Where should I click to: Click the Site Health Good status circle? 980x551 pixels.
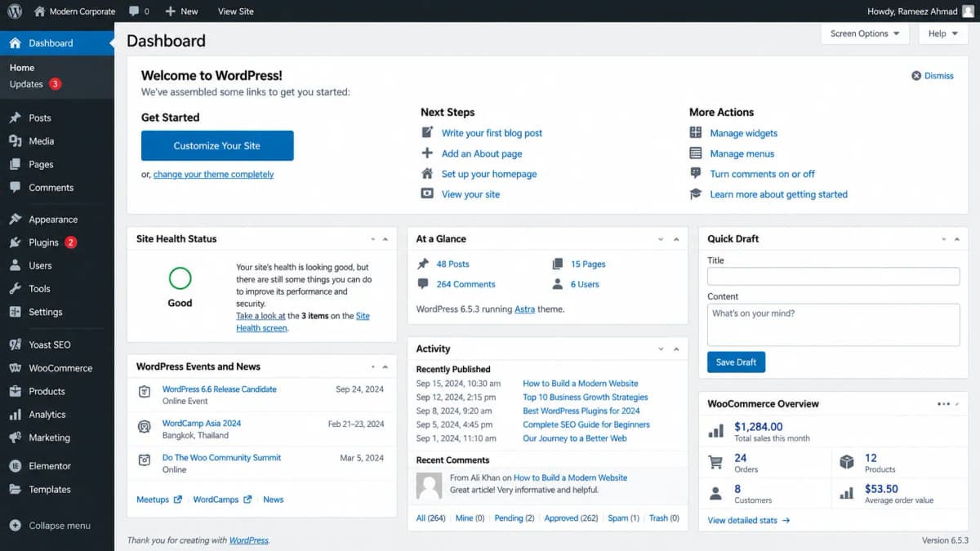180,278
